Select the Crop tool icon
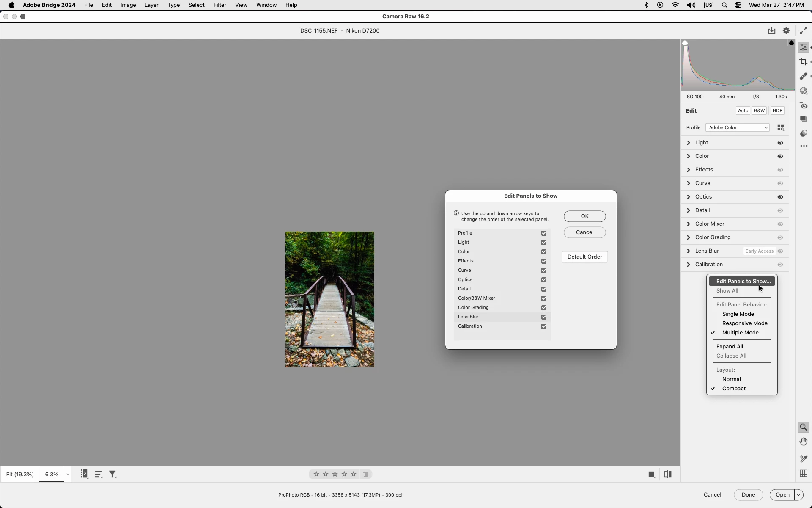 803,62
